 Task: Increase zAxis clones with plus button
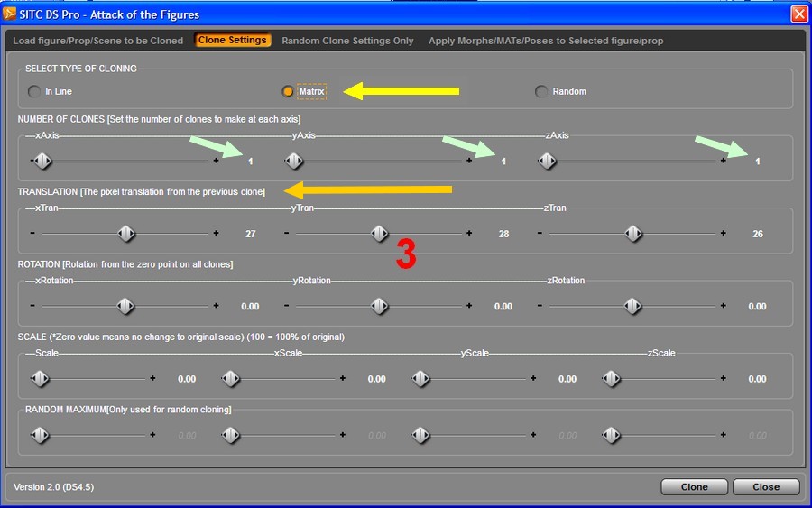[723, 161]
